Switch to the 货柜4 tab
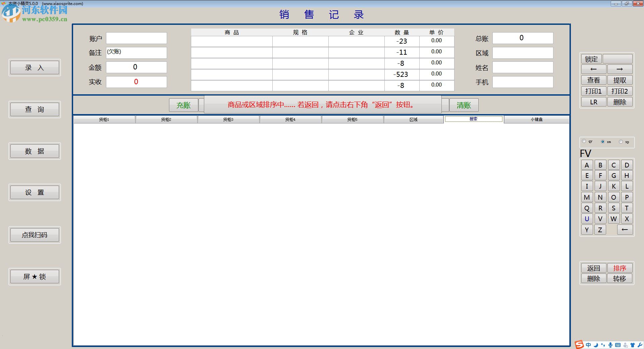The width and height of the screenshot is (644, 349). click(290, 119)
